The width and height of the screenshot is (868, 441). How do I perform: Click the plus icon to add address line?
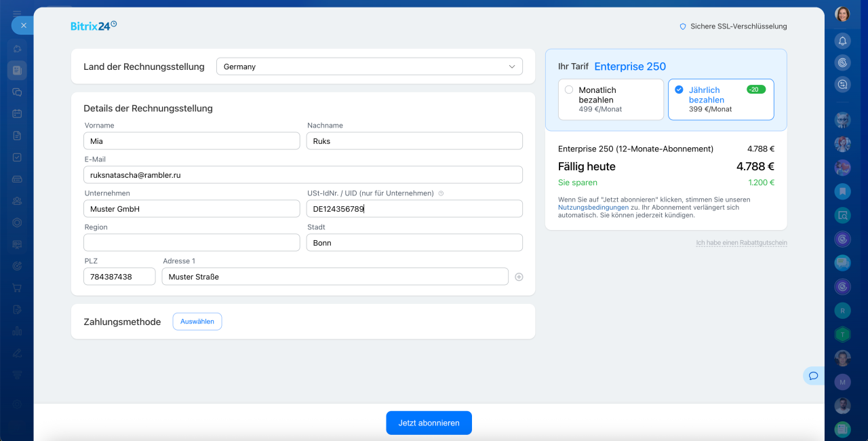[x=519, y=277]
